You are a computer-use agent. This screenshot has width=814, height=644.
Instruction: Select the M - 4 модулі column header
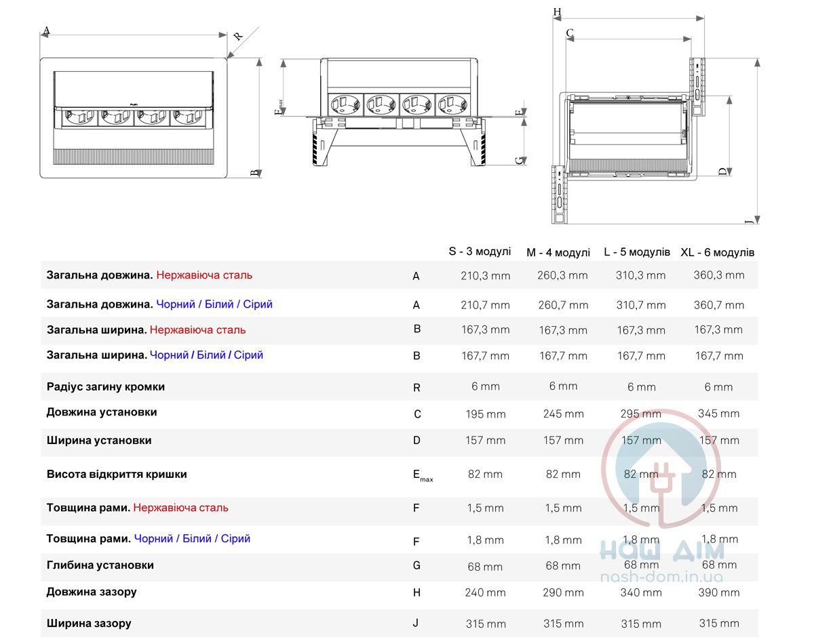coord(558,252)
